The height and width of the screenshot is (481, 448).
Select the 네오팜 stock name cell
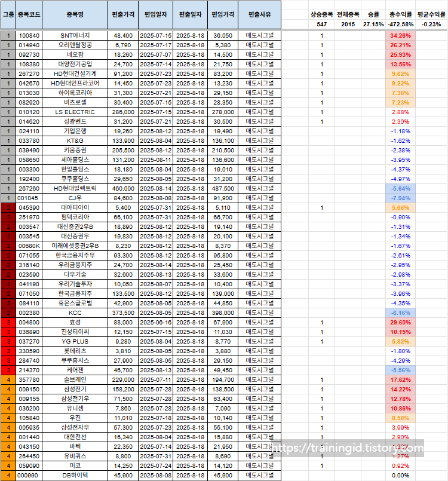(75, 54)
